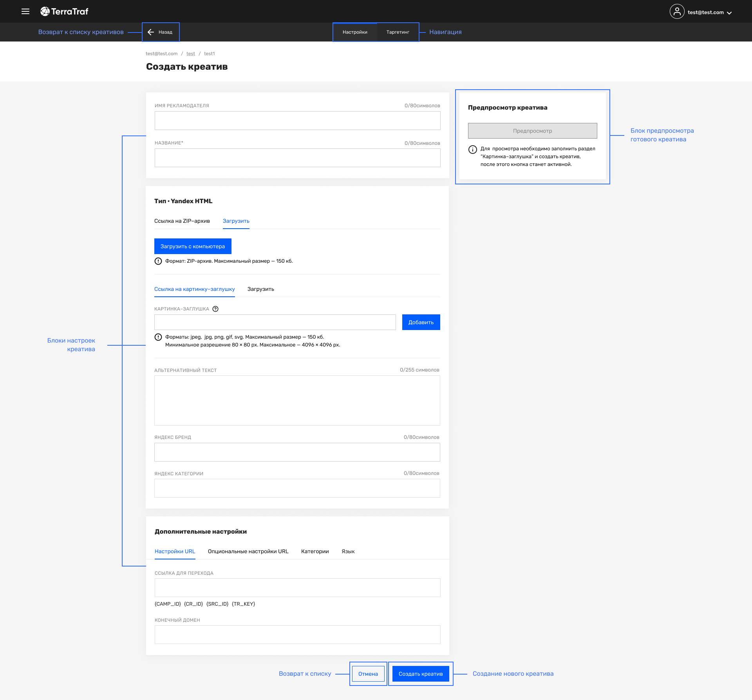Screen dimensions: 752x700
Task: Click the Добавить button
Action: tap(421, 322)
